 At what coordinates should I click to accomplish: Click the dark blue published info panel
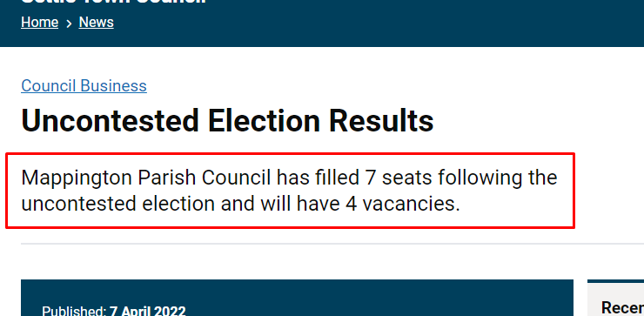pos(297,298)
